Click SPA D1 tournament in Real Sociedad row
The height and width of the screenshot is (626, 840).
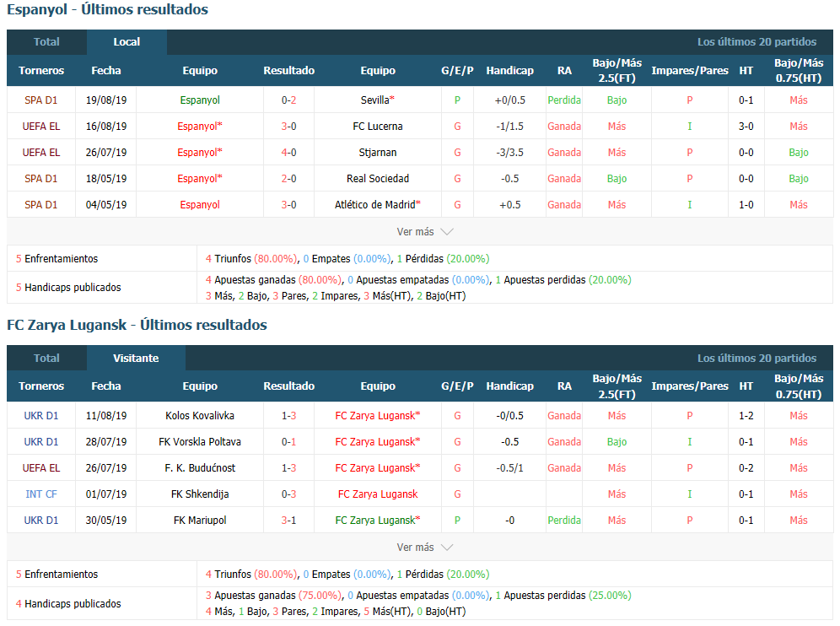point(40,179)
